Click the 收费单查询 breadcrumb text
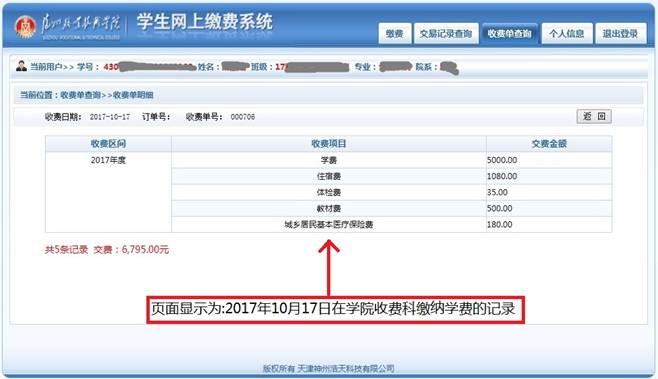The height and width of the screenshot is (379, 658). (81, 95)
